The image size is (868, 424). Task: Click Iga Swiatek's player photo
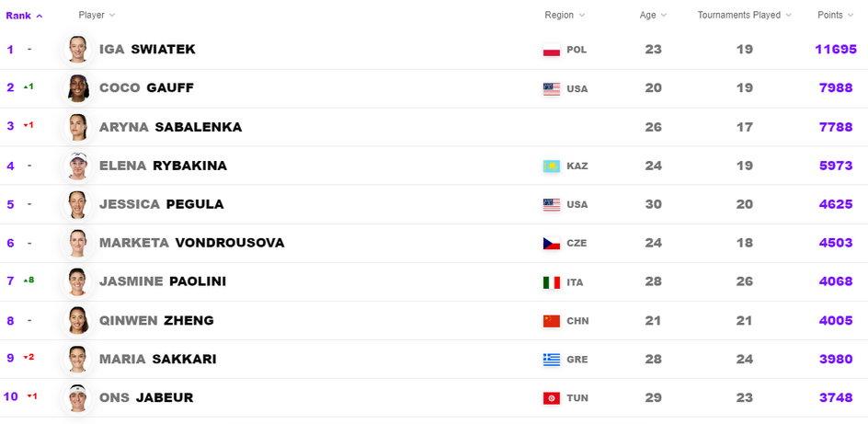tap(77, 50)
